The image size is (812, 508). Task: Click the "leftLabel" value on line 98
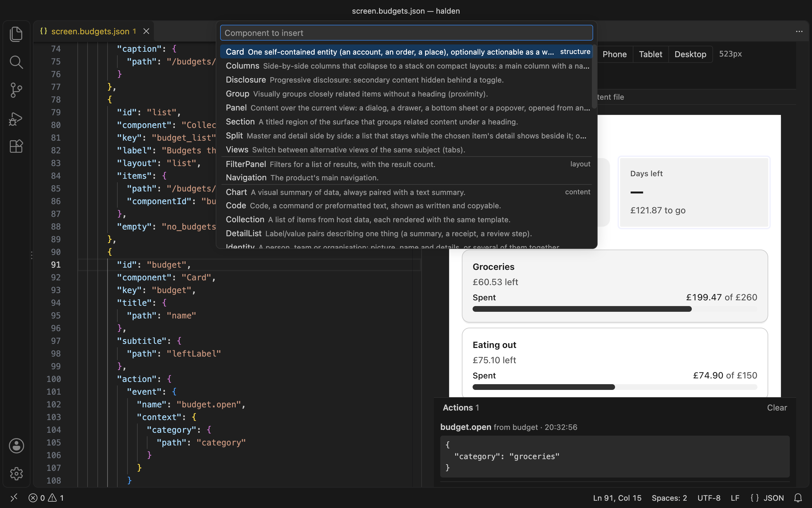193,353
